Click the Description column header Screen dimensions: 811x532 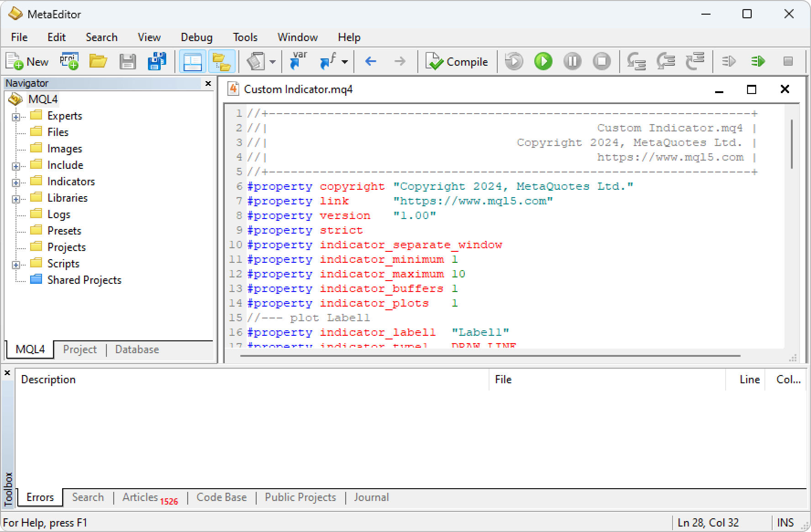click(253, 380)
